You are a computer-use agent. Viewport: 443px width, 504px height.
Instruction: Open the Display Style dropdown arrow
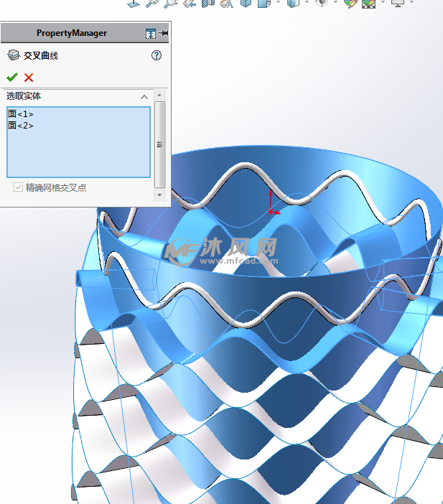pos(307,2)
